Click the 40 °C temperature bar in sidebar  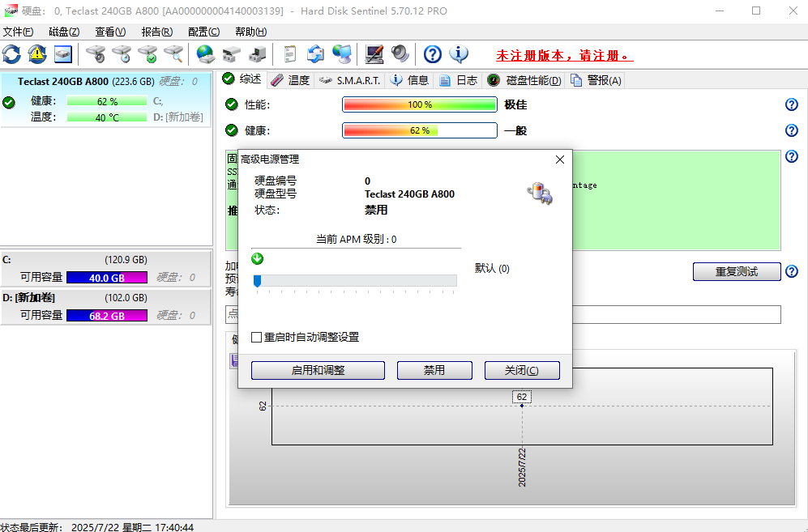coord(107,117)
